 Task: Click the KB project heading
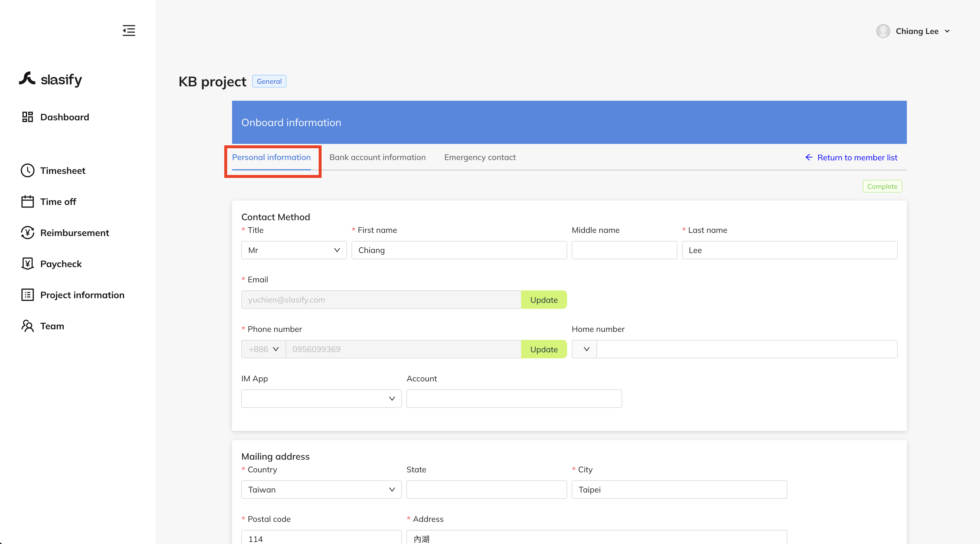pos(212,81)
